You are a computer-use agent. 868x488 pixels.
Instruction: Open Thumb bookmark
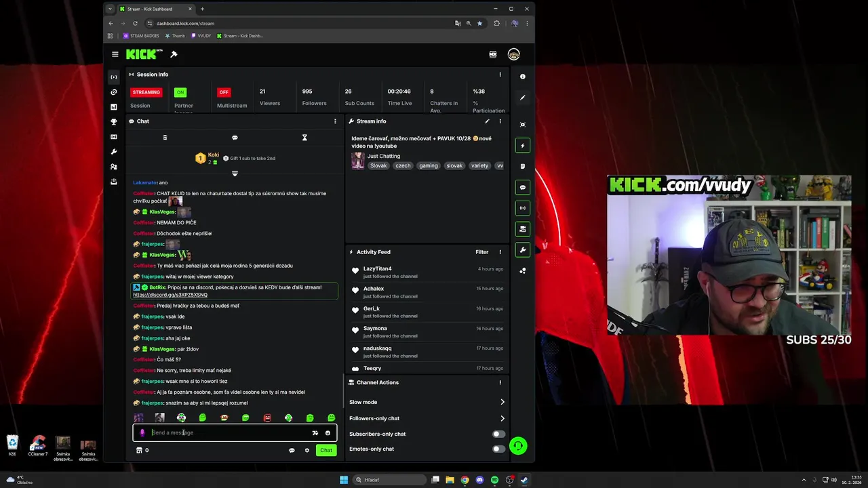[x=175, y=36]
